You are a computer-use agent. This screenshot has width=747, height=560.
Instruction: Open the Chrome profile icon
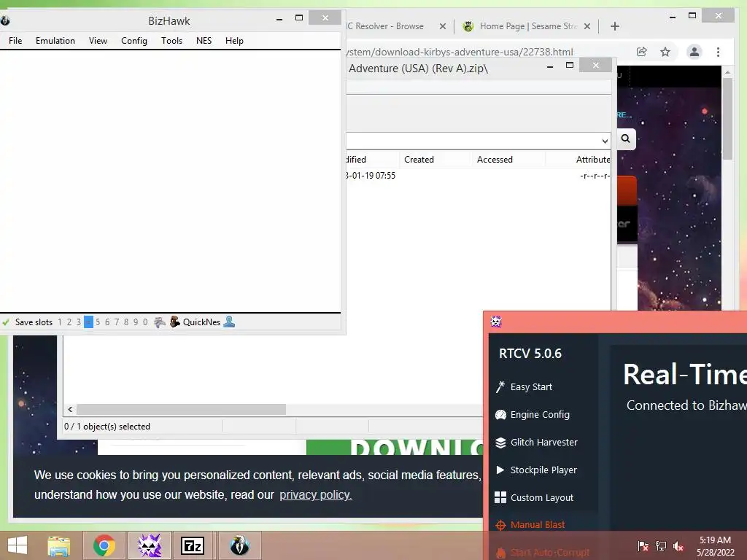click(x=694, y=52)
